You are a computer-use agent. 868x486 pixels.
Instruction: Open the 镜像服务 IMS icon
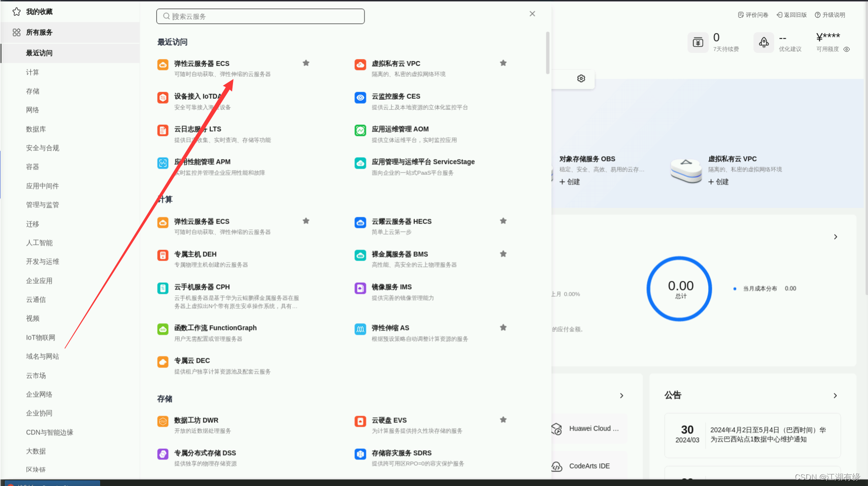tap(360, 288)
